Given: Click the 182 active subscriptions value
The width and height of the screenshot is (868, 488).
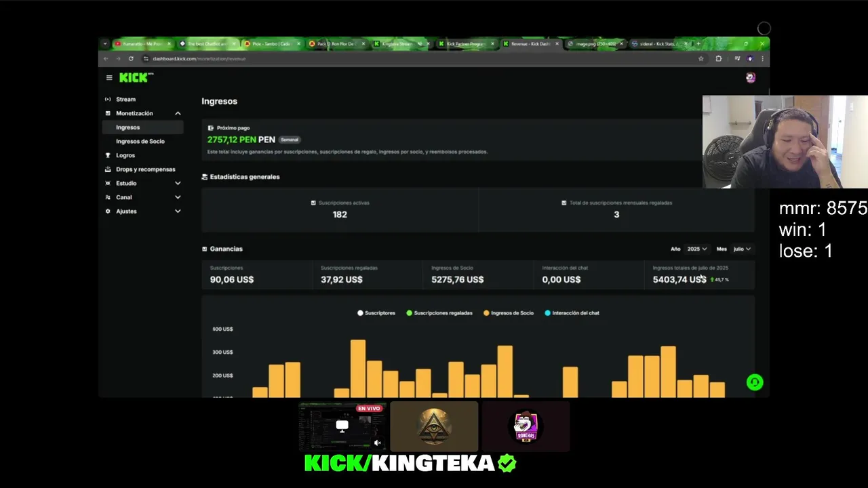Looking at the screenshot, I should click(340, 214).
